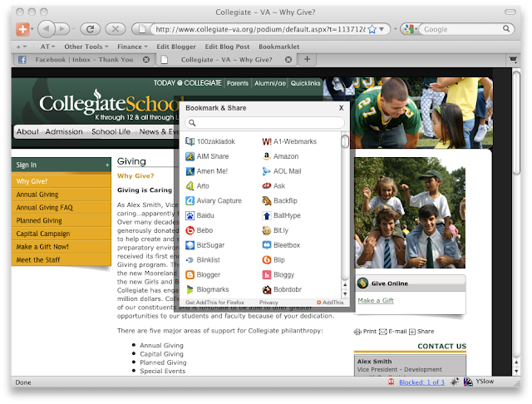Open Aviary Capture service
Screen dimensions: 532x404
coord(190,201)
